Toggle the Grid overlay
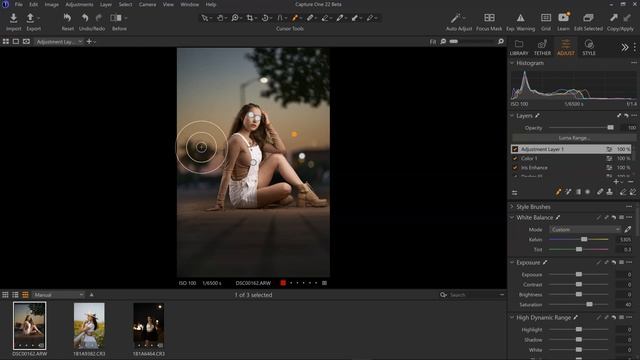Image resolution: width=640 pixels, height=360 pixels. pos(546,18)
